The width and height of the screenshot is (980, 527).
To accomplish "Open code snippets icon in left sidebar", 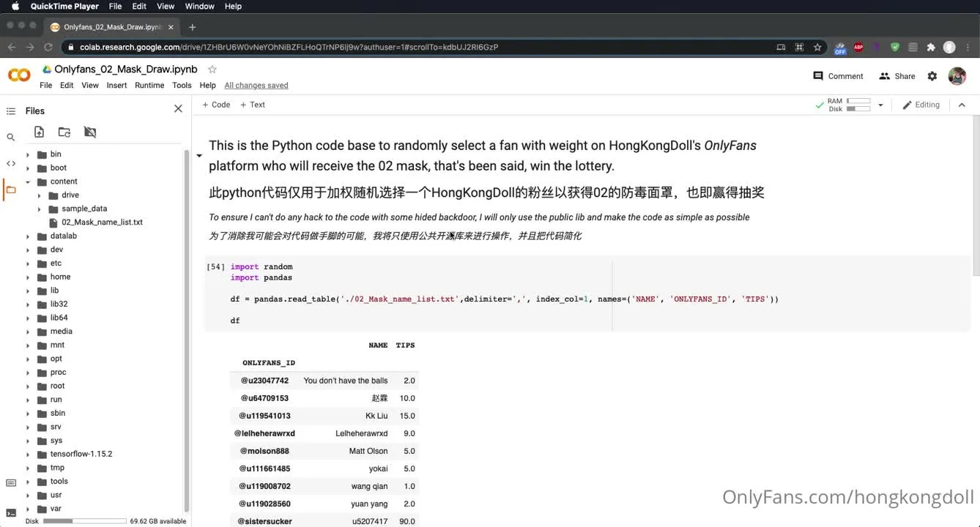I will pos(11,163).
